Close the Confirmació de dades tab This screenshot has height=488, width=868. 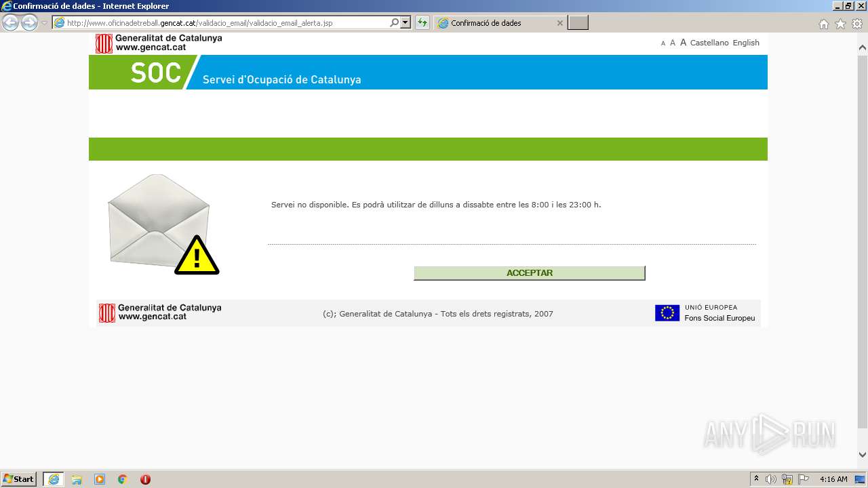(x=559, y=23)
